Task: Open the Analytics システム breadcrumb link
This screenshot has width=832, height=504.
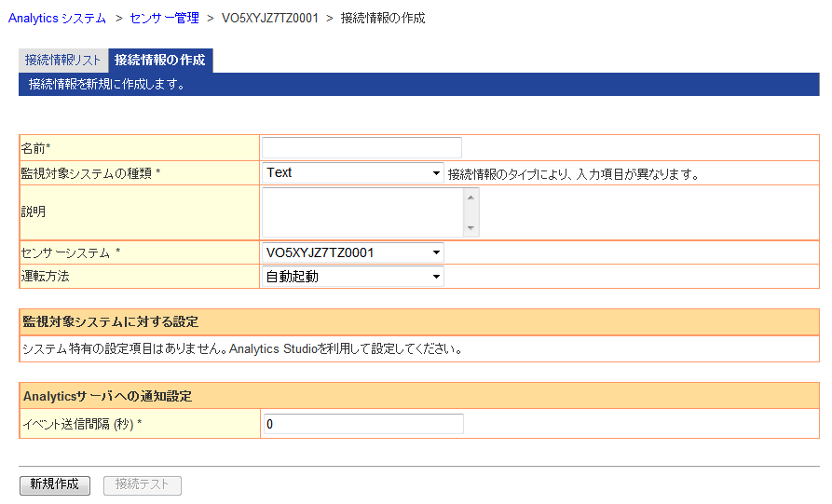Action: (x=58, y=18)
